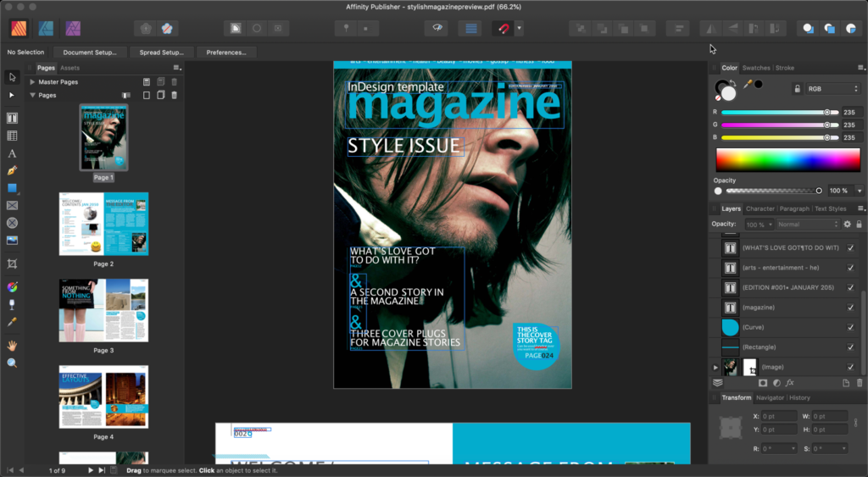Choose the Place Image tool
Viewport: 868px width, 477px height.
(12, 241)
